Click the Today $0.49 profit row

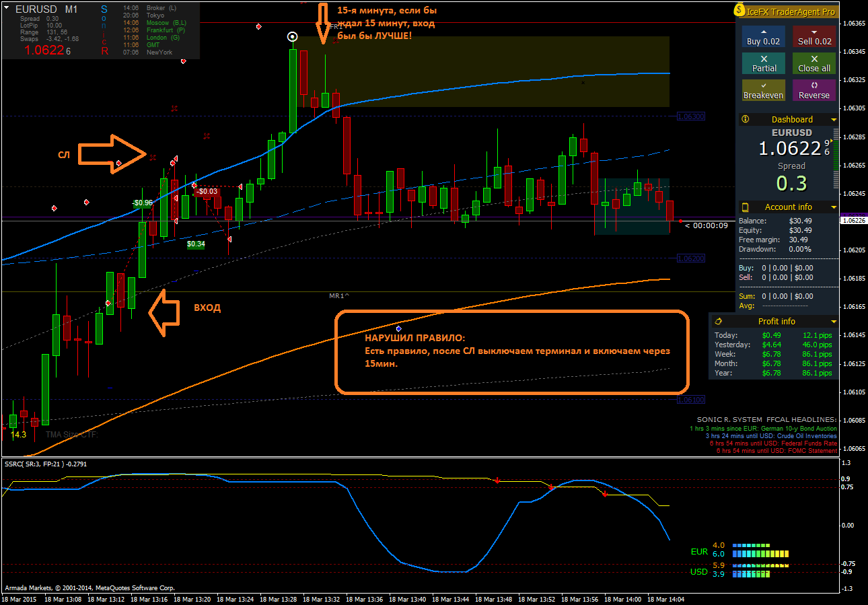[x=774, y=335]
